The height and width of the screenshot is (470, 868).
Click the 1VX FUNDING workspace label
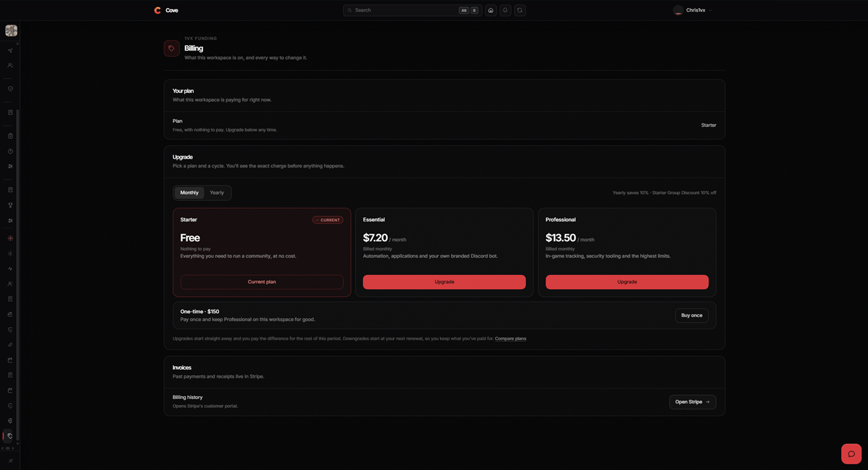(x=201, y=38)
